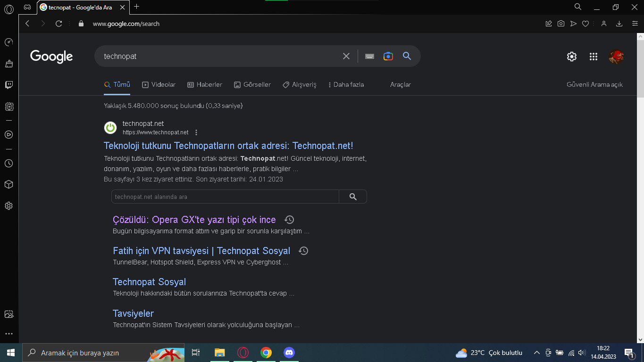The width and height of the screenshot is (644, 362).
Task: Open Çözüldü: Opera GX'te yazı tipi link
Action: [194, 220]
